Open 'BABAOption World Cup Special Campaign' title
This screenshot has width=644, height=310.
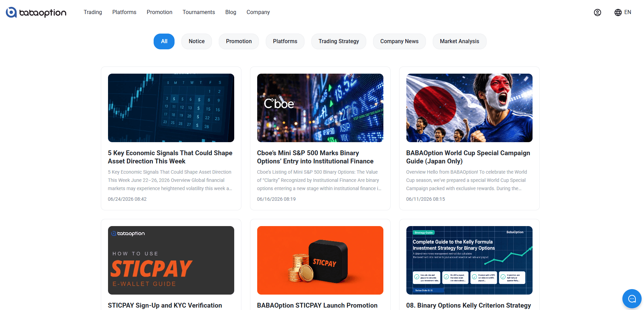[468, 157]
